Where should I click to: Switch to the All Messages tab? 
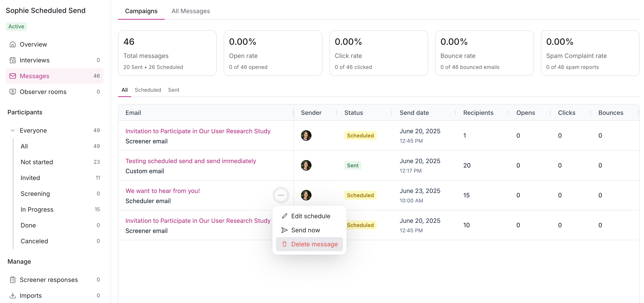pos(190,11)
